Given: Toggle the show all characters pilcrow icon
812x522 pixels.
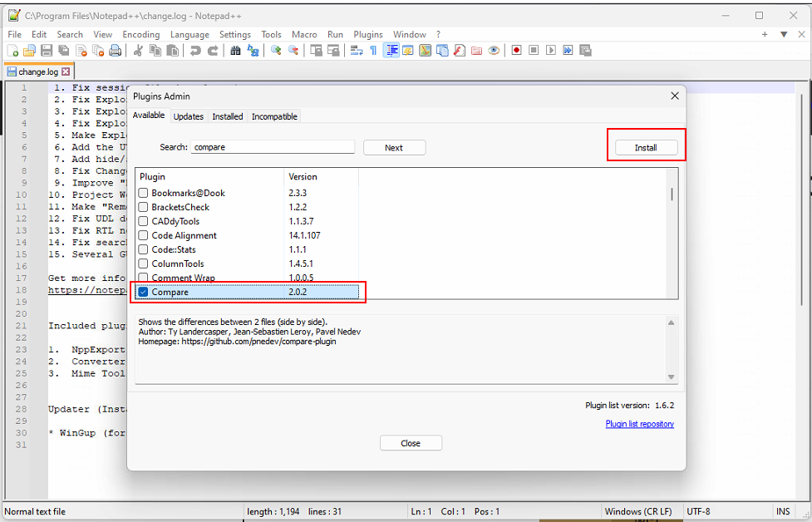Looking at the screenshot, I should (x=373, y=51).
